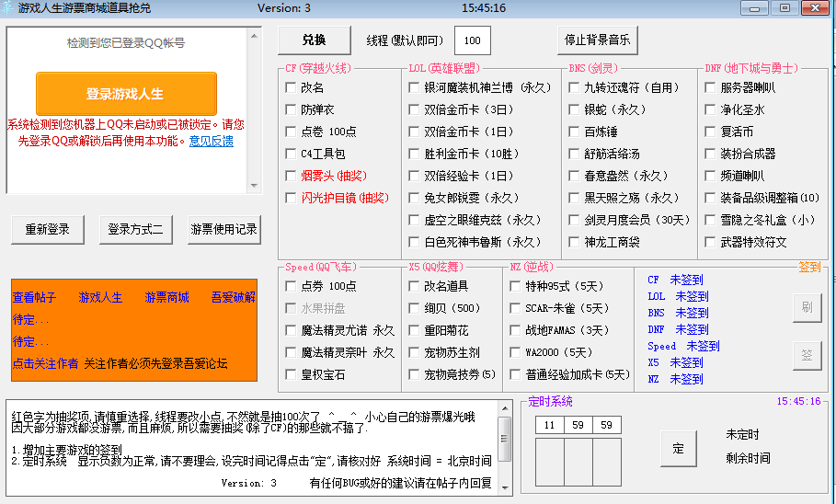Open the 游票使用记录 button
Screen dimensions: 836x504
[x=223, y=230]
